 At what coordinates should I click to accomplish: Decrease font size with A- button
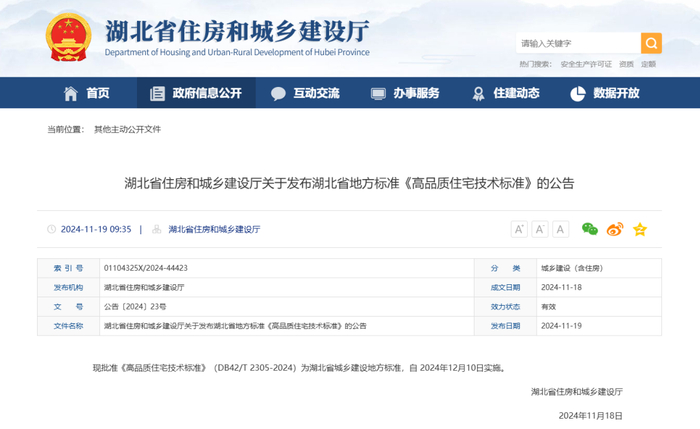coord(539,229)
